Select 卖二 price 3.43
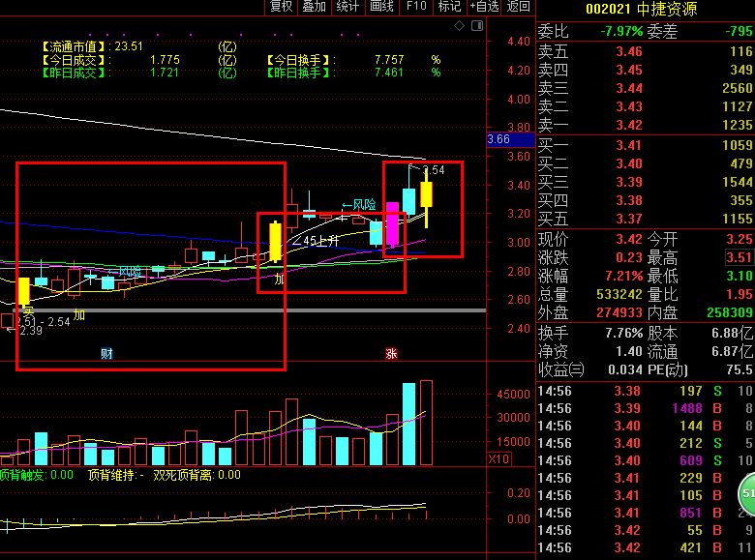Viewport: 755px width, 560px height. 629,106
